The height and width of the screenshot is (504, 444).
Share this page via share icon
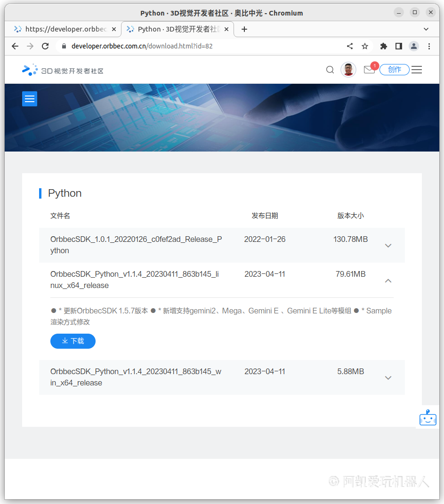pyautogui.click(x=350, y=46)
